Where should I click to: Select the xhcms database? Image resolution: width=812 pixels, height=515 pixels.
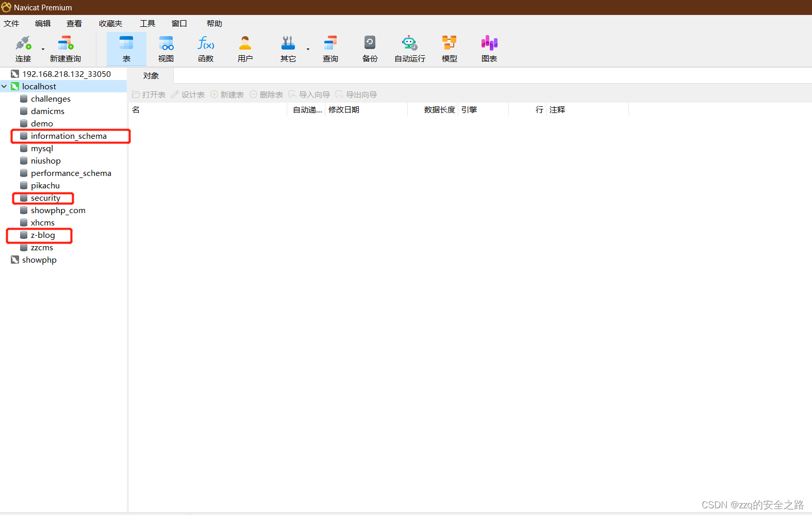coord(42,222)
